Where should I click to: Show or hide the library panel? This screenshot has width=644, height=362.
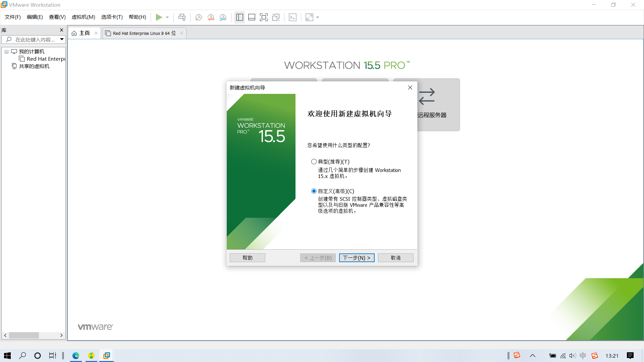[239, 17]
